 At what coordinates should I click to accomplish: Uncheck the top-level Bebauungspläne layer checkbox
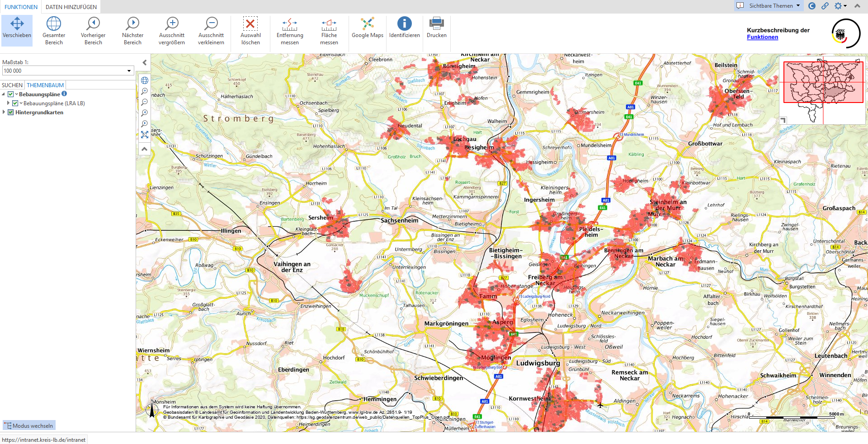click(x=11, y=94)
